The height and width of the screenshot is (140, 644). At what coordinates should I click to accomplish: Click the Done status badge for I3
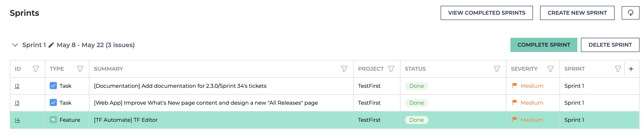(417, 103)
